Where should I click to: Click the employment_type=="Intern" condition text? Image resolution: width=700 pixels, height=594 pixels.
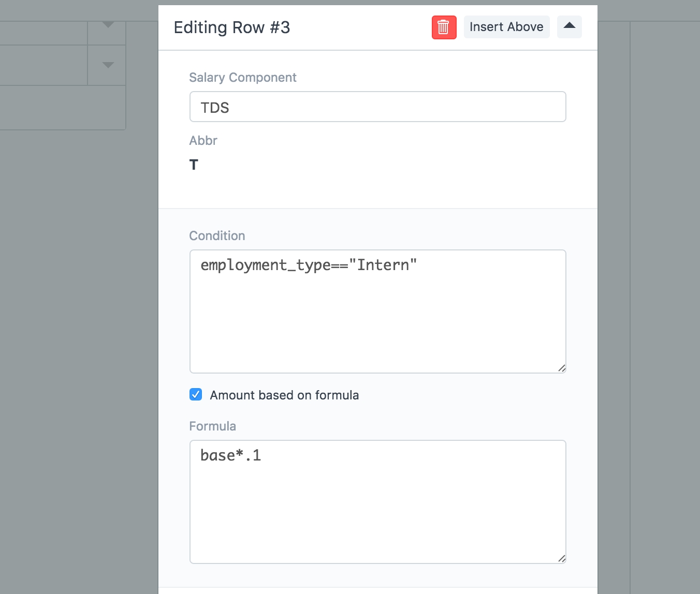(x=309, y=265)
